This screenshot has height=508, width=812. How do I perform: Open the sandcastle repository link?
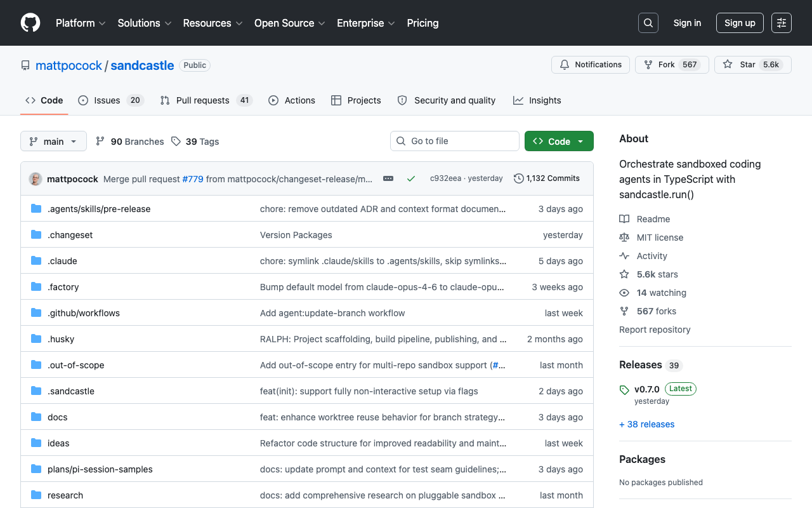[142, 65]
